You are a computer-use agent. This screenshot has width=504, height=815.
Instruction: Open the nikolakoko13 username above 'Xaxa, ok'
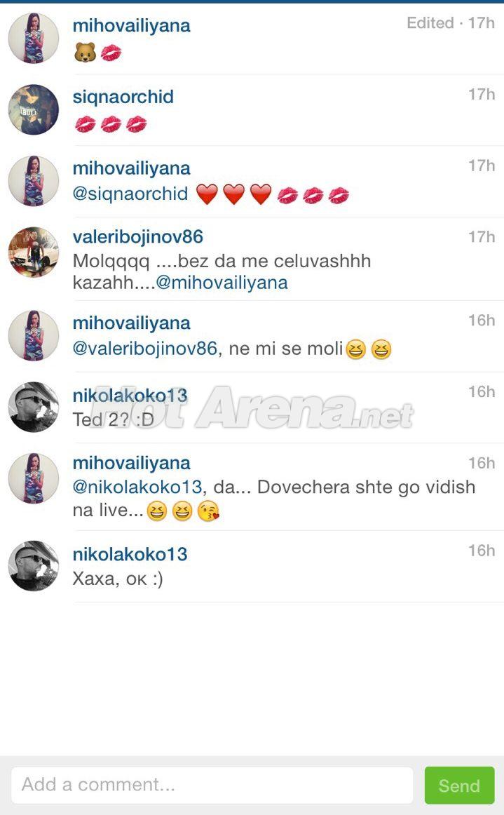click(x=130, y=555)
